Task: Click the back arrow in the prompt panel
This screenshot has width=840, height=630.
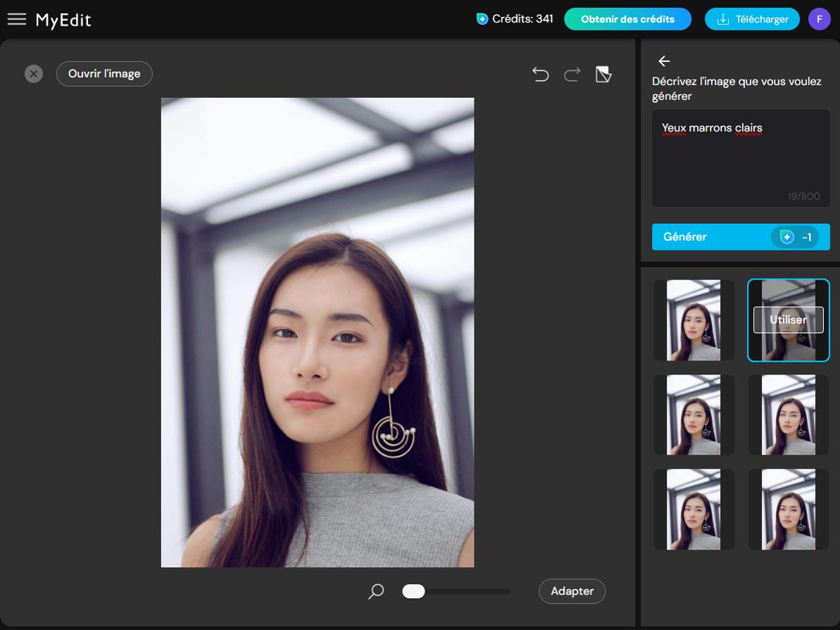Action: click(x=664, y=61)
